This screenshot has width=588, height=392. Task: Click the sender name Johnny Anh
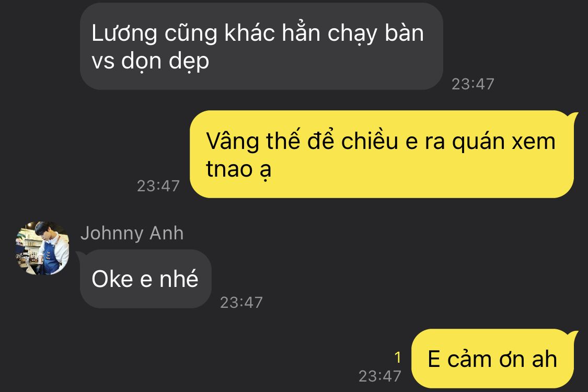point(132,233)
